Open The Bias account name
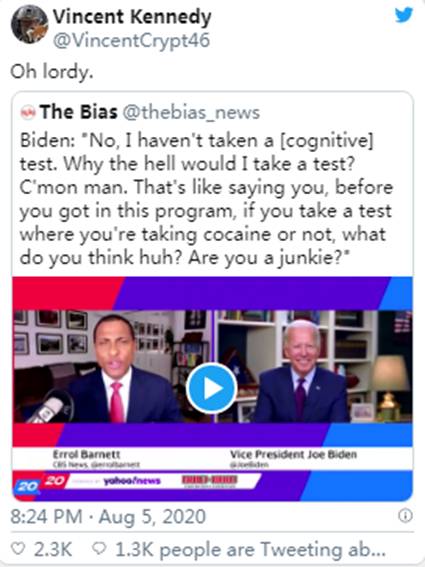The height and width of the screenshot is (567, 425). (78, 112)
